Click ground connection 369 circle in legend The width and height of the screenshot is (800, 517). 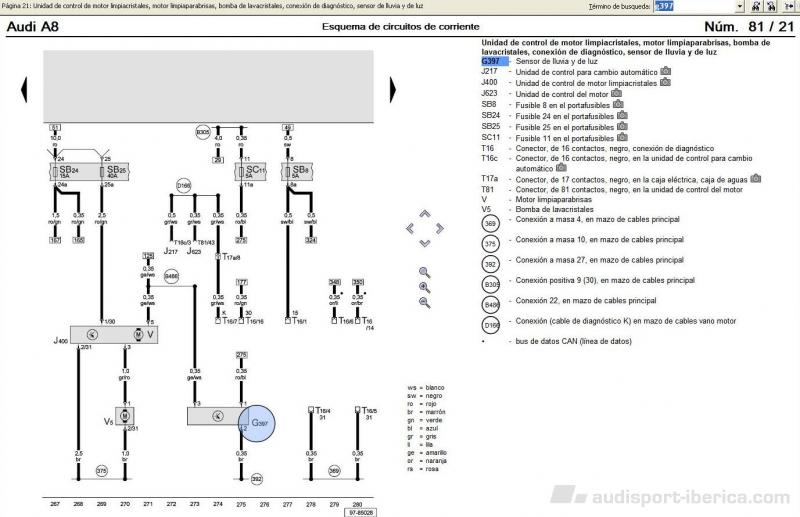click(x=490, y=224)
